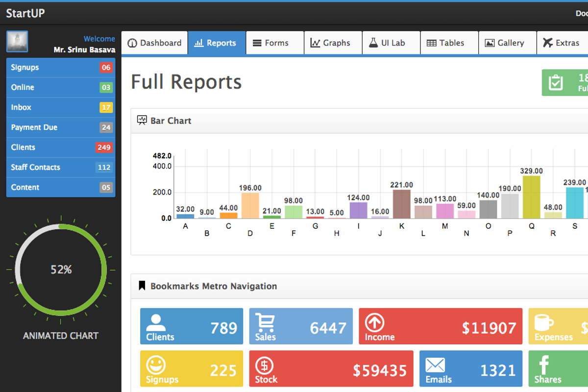Click the envelope icon on Emails tile
Screen dimensions: 588x392
coord(435,365)
